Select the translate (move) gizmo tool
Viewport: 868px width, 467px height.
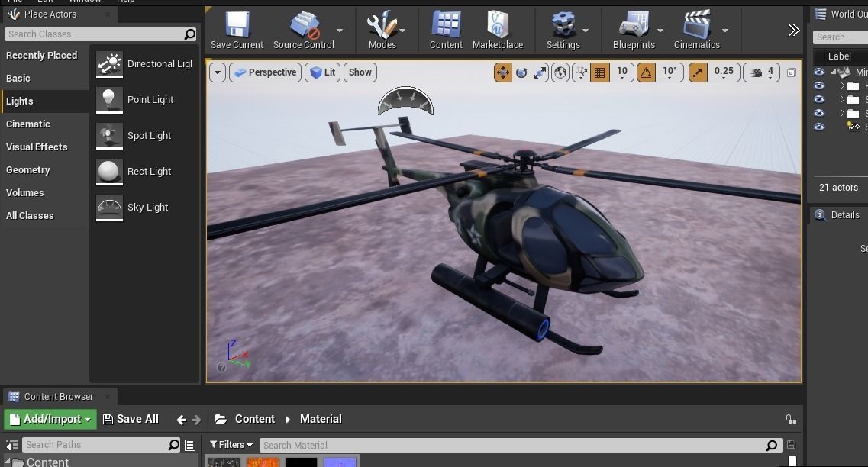tap(503, 72)
